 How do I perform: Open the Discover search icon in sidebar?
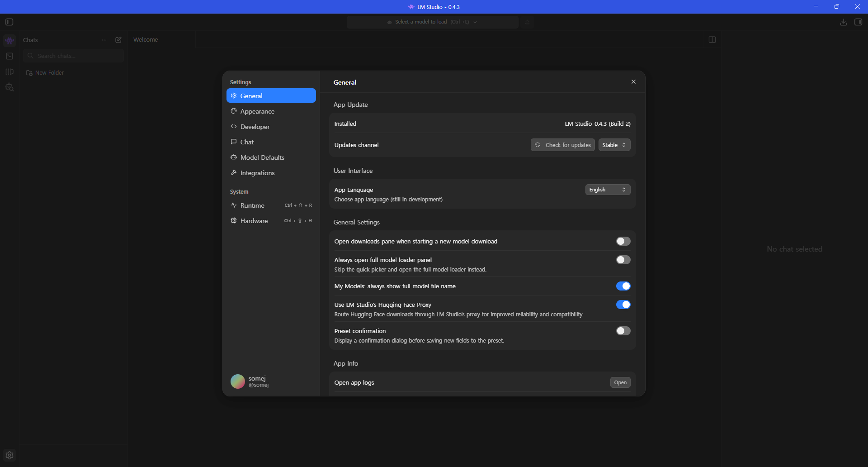pyautogui.click(x=9, y=87)
